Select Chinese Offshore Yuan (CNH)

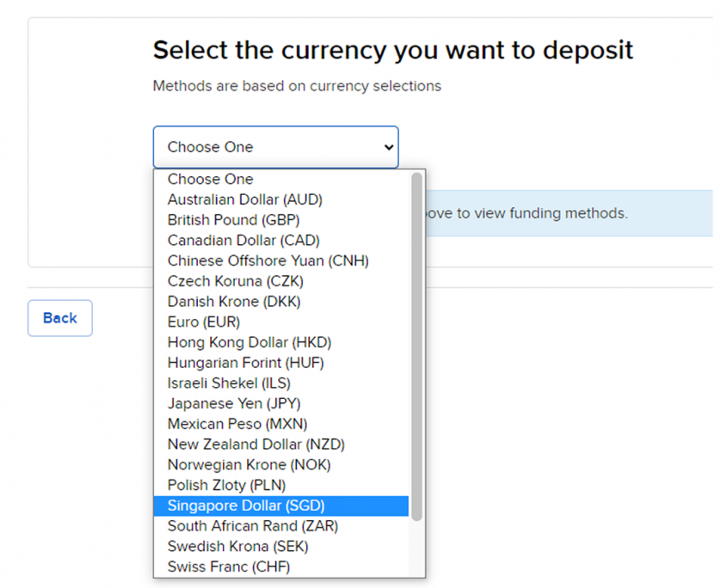(x=268, y=260)
